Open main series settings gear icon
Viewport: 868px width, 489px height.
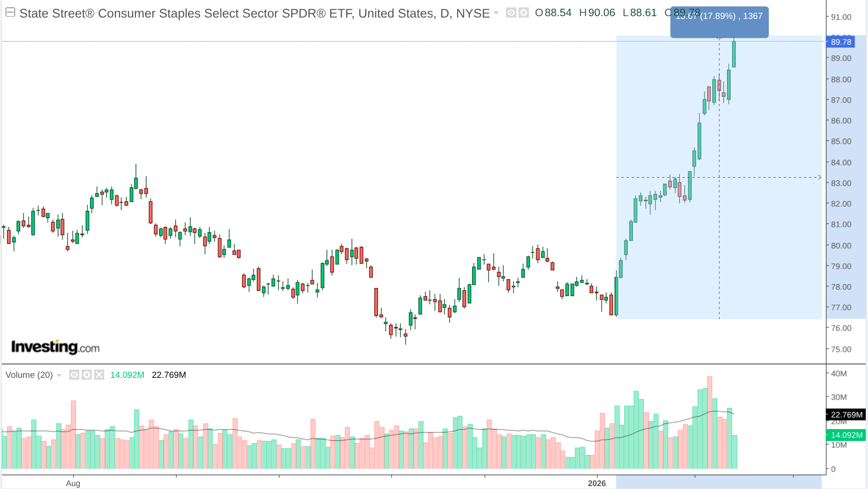tap(524, 13)
